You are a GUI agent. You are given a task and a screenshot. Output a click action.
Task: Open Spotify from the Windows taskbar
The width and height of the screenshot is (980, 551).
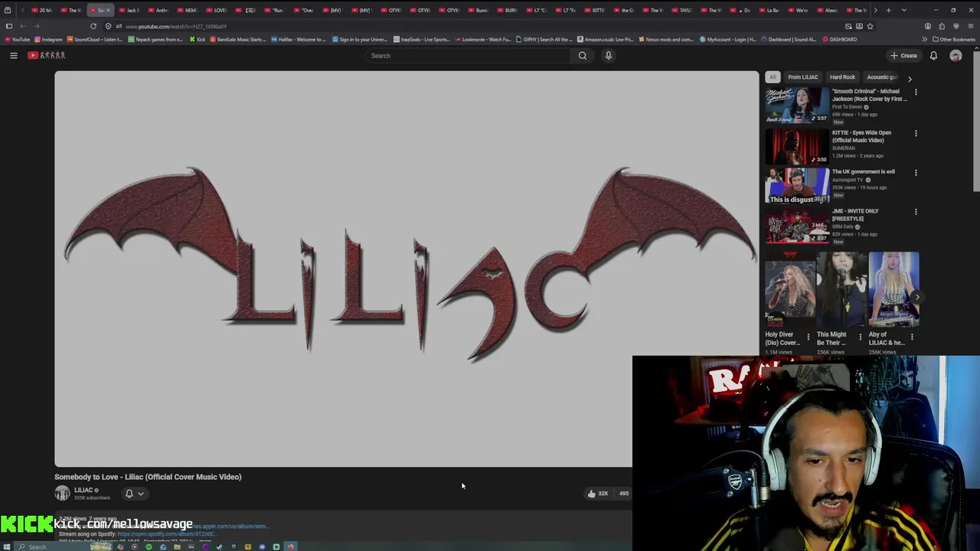pos(149,546)
